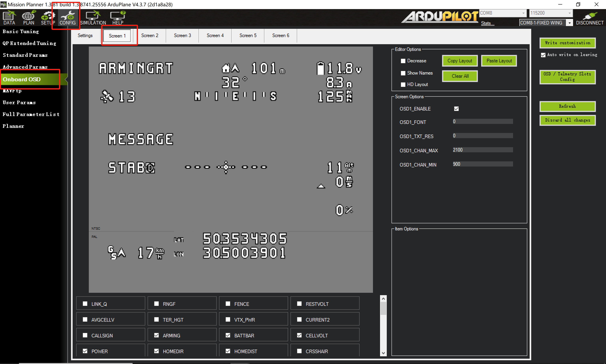The width and height of the screenshot is (606, 364).
Task: Click the DISCONNECT plug icon
Action: 590,18
